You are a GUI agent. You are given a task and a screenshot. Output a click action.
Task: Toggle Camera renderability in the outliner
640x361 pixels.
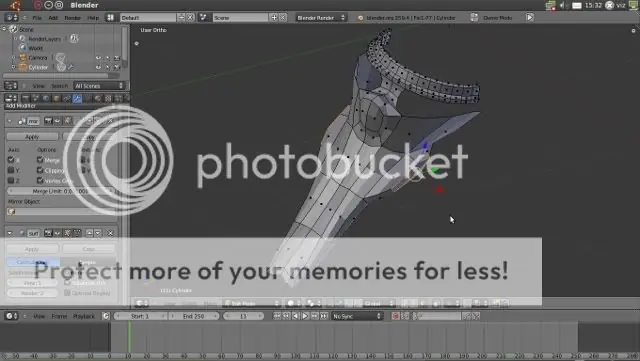(117, 58)
